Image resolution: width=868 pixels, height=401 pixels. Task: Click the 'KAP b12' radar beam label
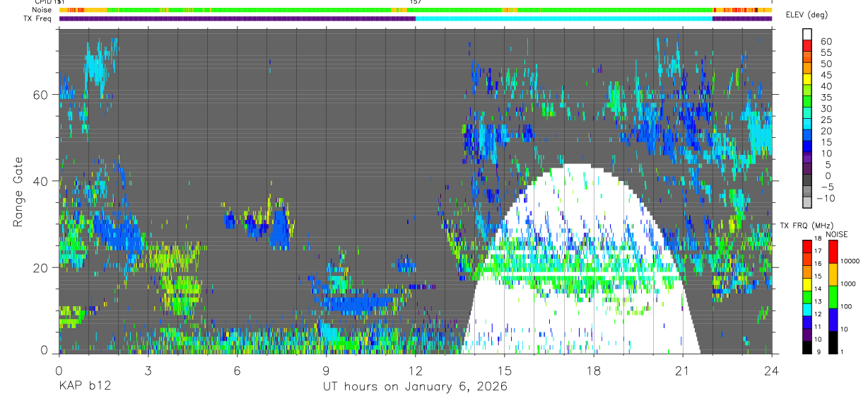pyautogui.click(x=84, y=387)
